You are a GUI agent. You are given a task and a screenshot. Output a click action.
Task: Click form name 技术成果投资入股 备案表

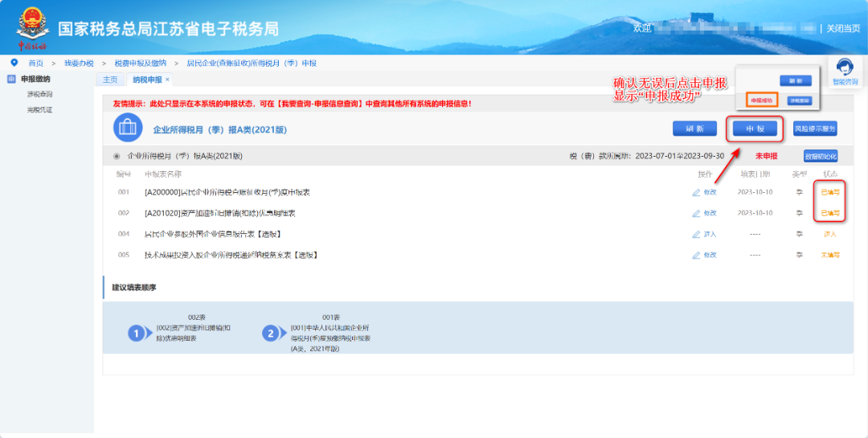[231, 256]
